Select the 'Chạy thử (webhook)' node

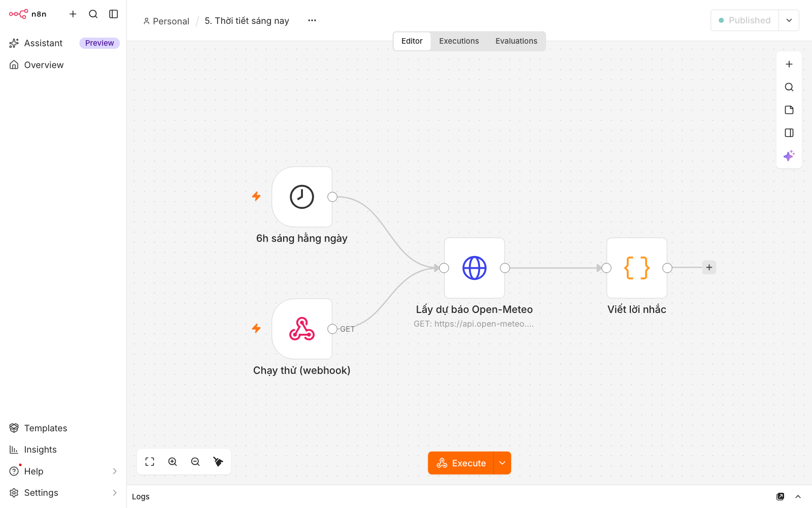point(302,329)
